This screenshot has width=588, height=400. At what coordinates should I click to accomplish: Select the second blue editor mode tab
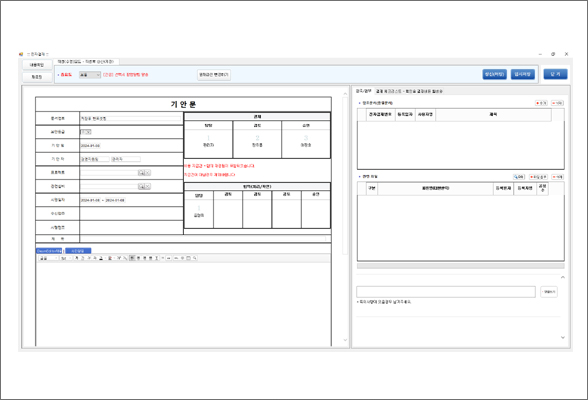[78, 251]
